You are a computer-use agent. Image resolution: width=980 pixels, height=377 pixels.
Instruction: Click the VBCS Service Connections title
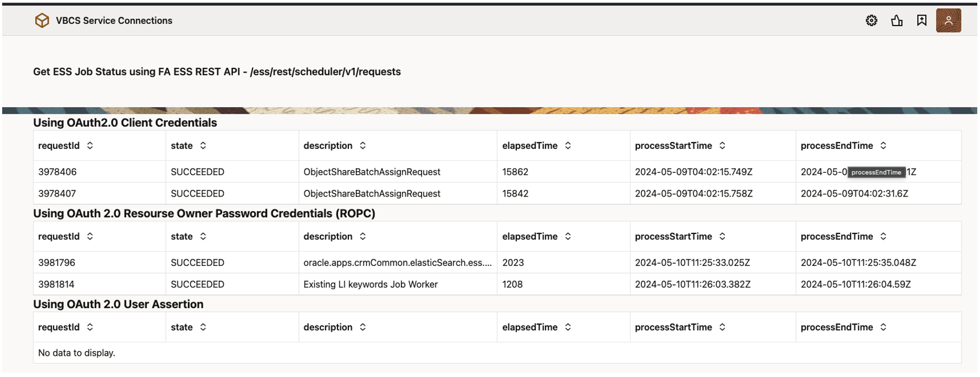click(114, 21)
